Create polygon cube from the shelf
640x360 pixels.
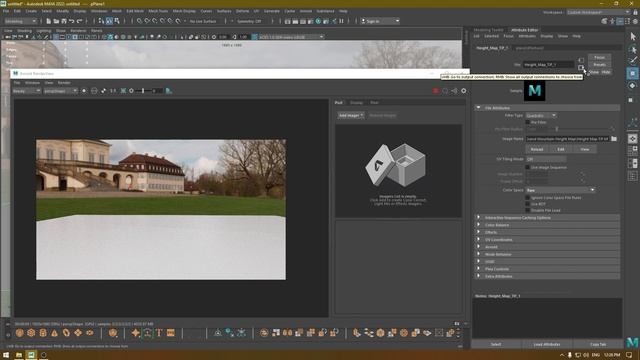coord(31,333)
